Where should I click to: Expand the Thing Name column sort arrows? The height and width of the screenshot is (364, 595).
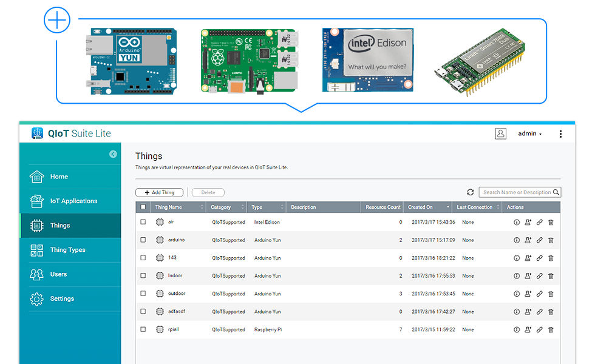(x=203, y=207)
